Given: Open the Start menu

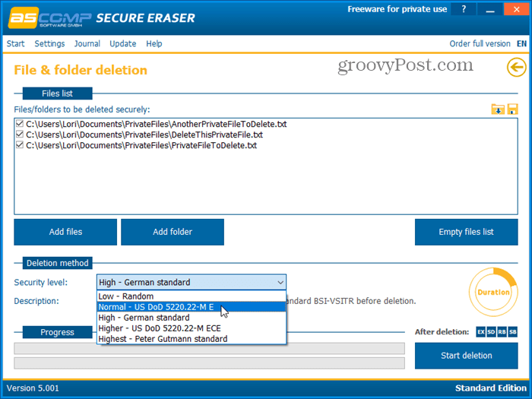Looking at the screenshot, I should point(16,44).
